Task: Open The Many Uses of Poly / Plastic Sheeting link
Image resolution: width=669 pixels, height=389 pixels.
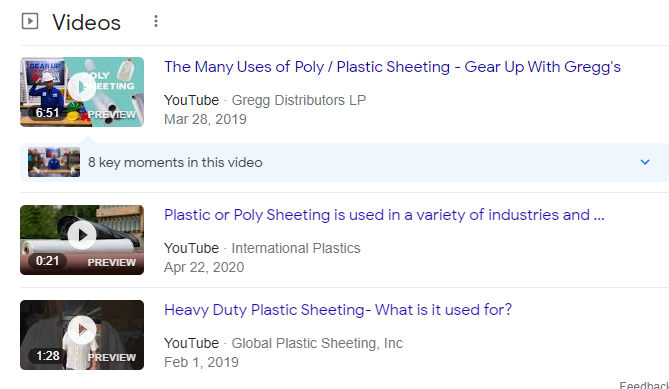Action: (392, 67)
